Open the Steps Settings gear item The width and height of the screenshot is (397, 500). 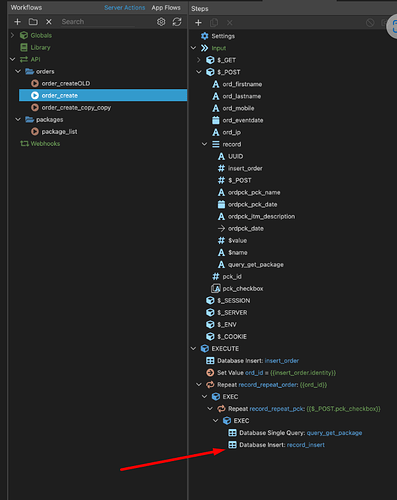(217, 36)
